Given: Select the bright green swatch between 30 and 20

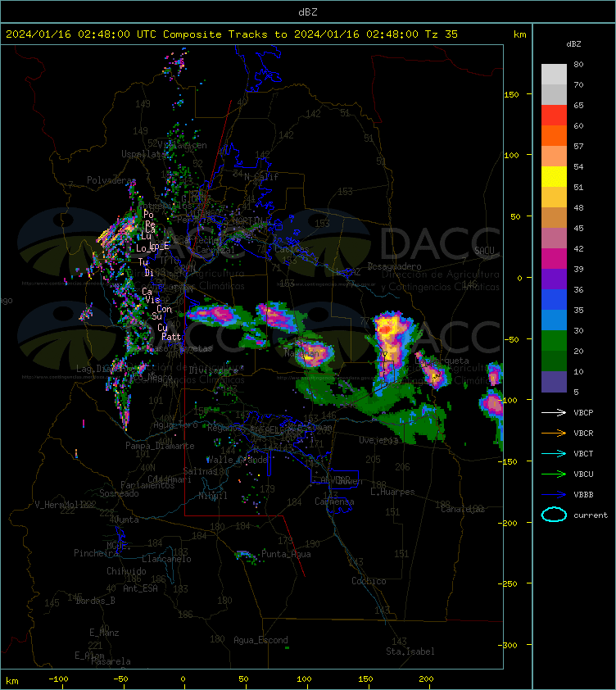Looking at the screenshot, I should tap(554, 341).
